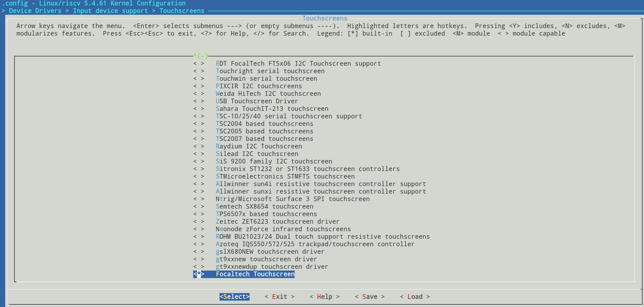Activate the Select button
Screen dimensions: 644x307
click(234, 297)
